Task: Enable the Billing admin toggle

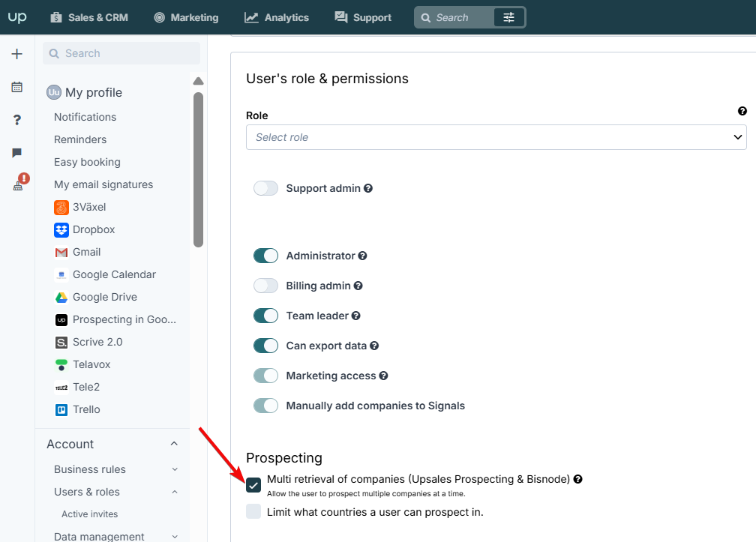Action: tap(265, 286)
